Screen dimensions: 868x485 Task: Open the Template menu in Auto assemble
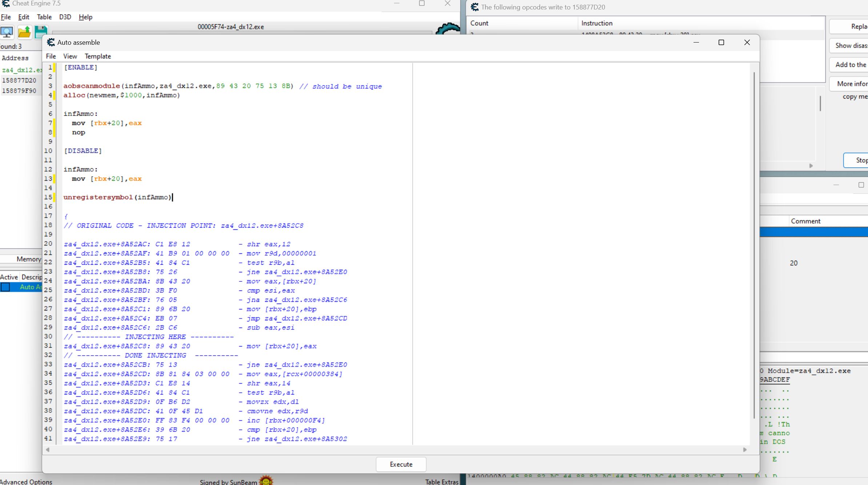coord(98,56)
